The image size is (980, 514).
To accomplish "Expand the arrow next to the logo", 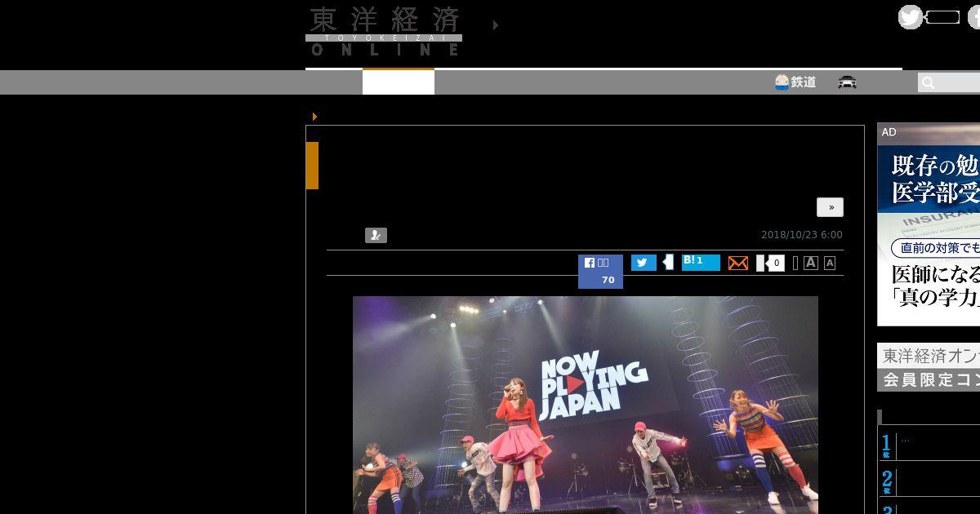I will point(495,25).
